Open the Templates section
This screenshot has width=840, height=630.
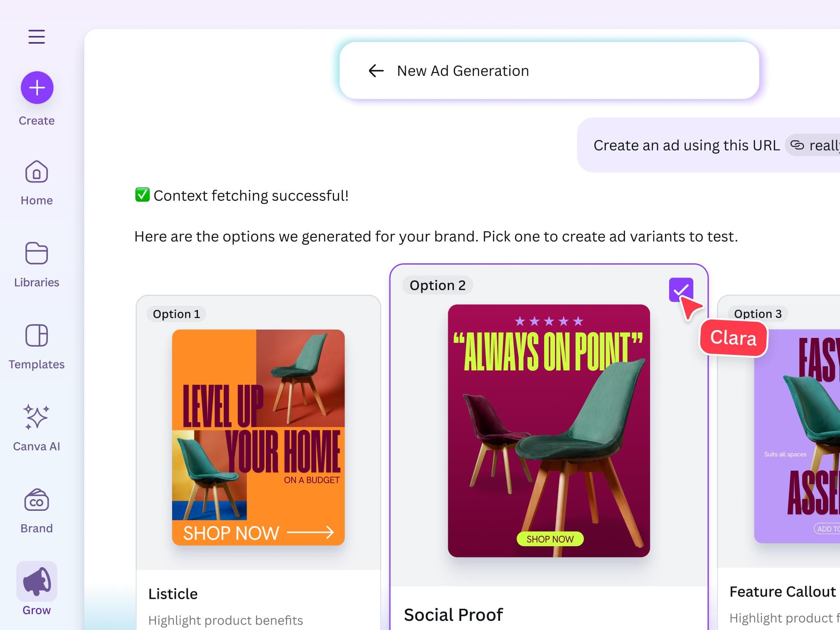coord(37,336)
